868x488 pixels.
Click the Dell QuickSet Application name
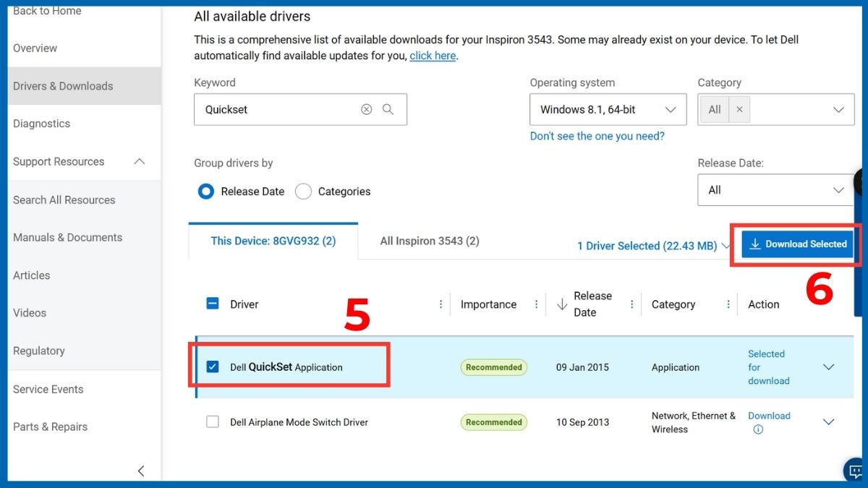click(286, 367)
